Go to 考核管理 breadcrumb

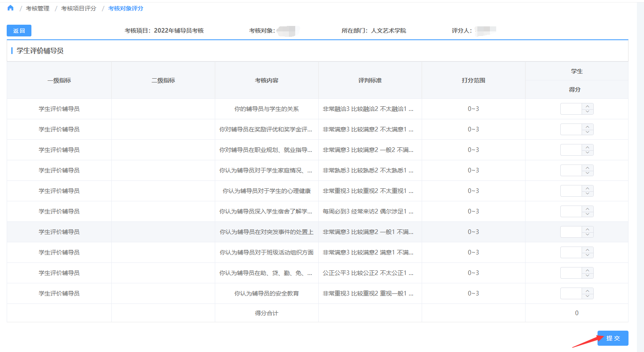click(x=38, y=8)
